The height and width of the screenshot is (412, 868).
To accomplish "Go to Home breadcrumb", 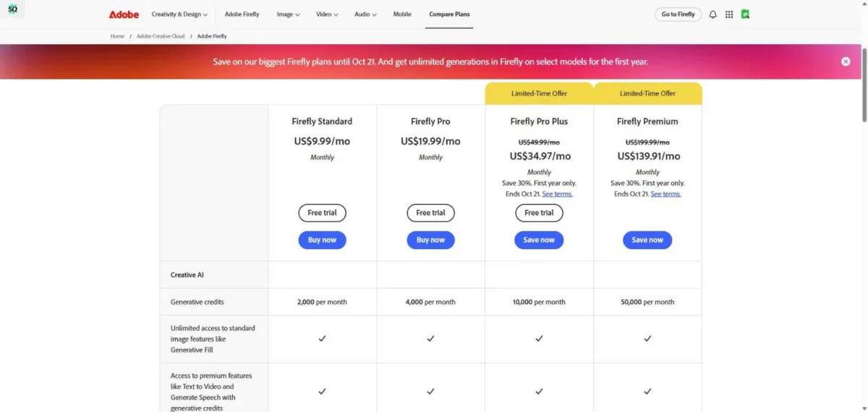I will [117, 35].
